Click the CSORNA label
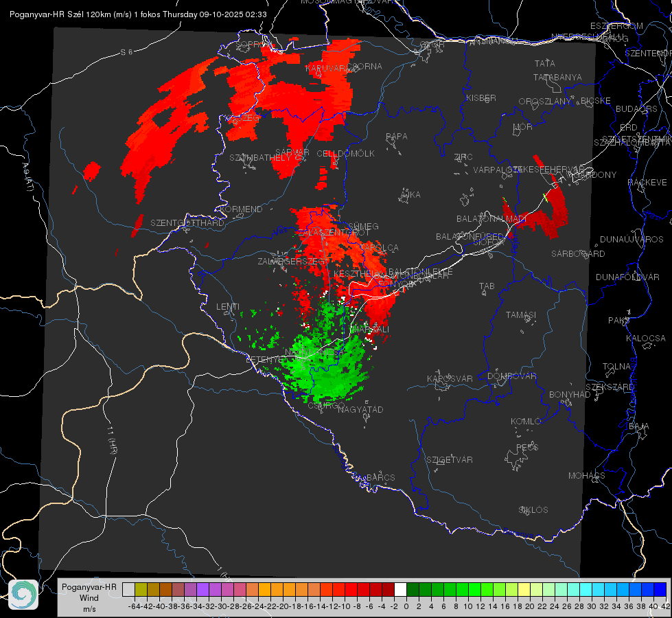 [x=364, y=67]
